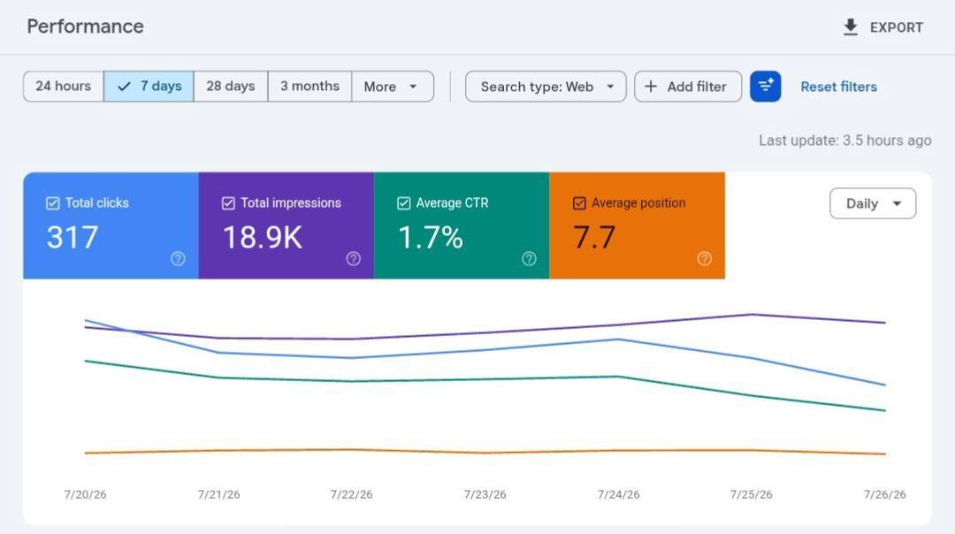
Task: Expand the More date range dropdown
Action: tap(392, 86)
